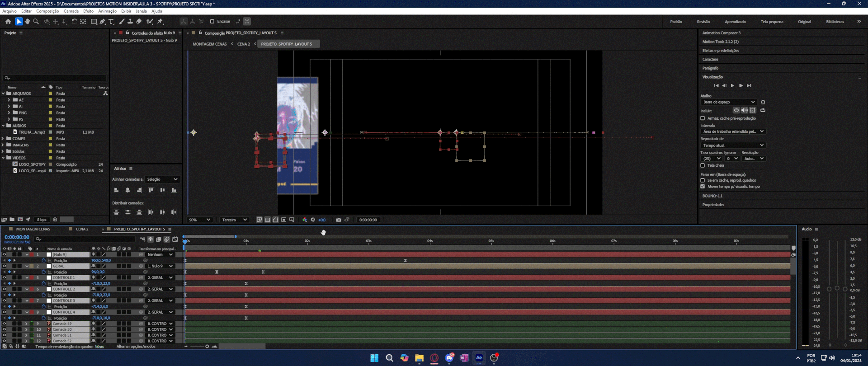Select the Rotation tool
This screenshot has width=868, height=366.
tap(75, 21)
